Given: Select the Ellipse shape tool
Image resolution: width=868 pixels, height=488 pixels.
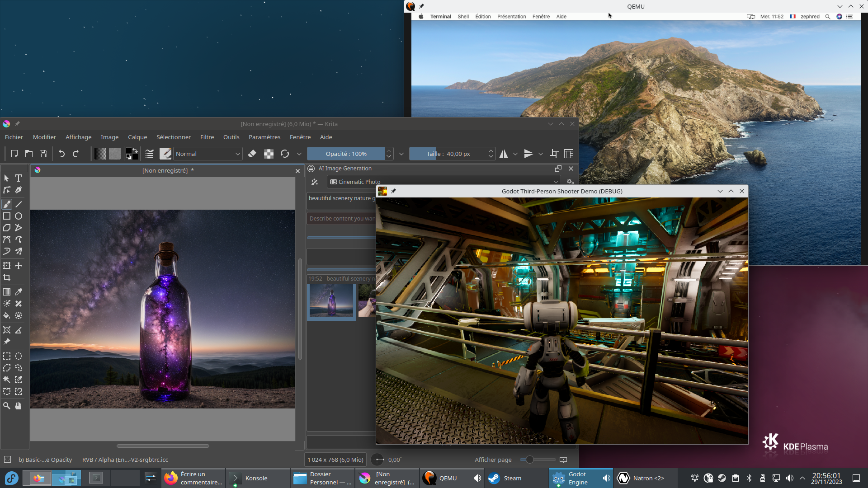Looking at the screenshot, I should click(19, 216).
